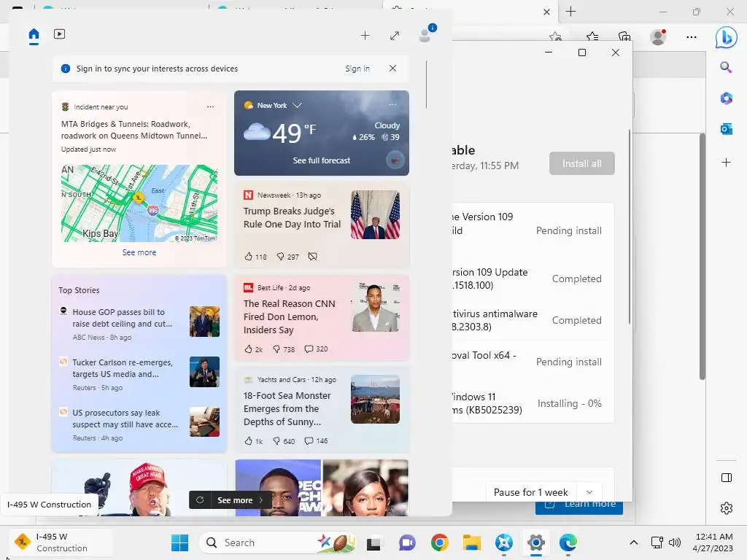Open the traffic map thumbnail
747x560 pixels.
[x=139, y=203]
